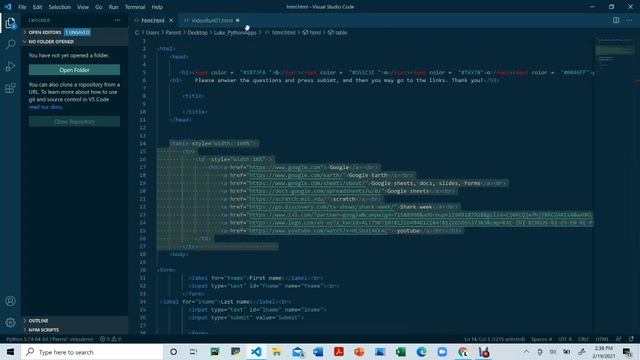Collapse the No Folder Opened section

75,42
